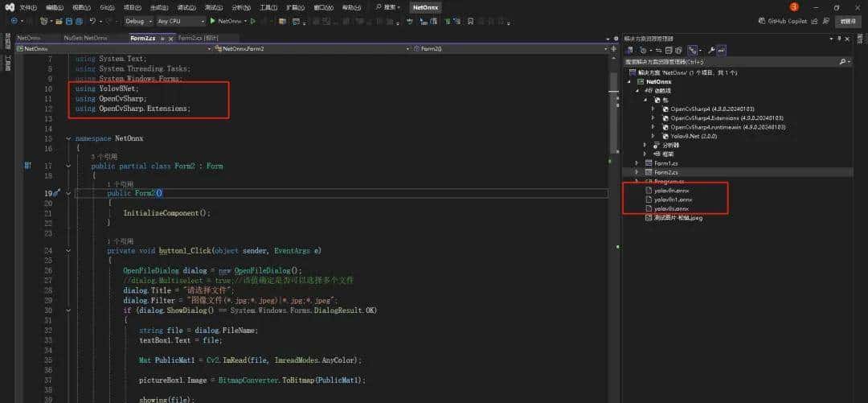Open the Any CPU platform dropdown
Viewport: 868px width, 403px height.
181,21
